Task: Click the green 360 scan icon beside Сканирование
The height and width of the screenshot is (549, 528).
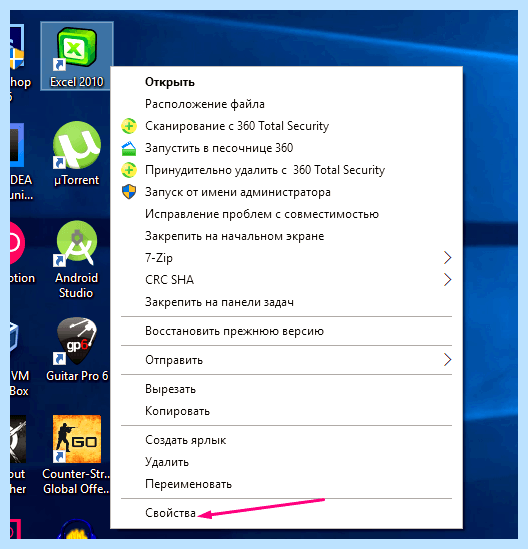Action: click(x=129, y=126)
